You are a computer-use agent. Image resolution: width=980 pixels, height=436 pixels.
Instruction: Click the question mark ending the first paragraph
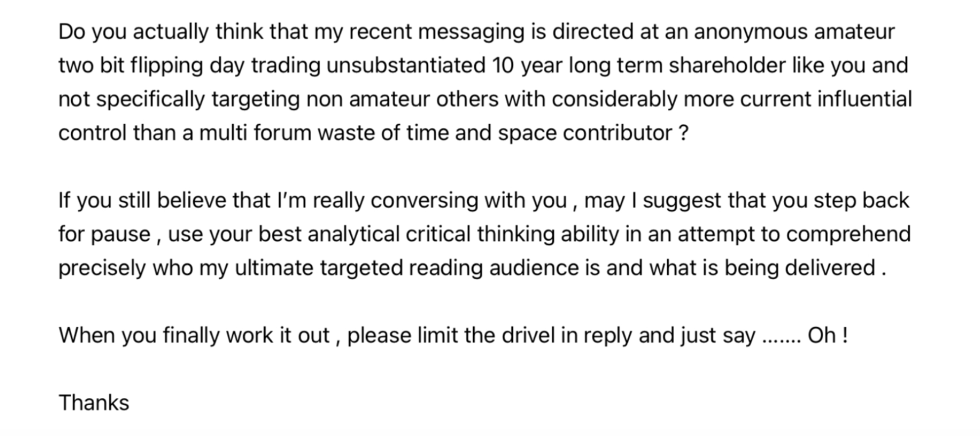point(683,133)
